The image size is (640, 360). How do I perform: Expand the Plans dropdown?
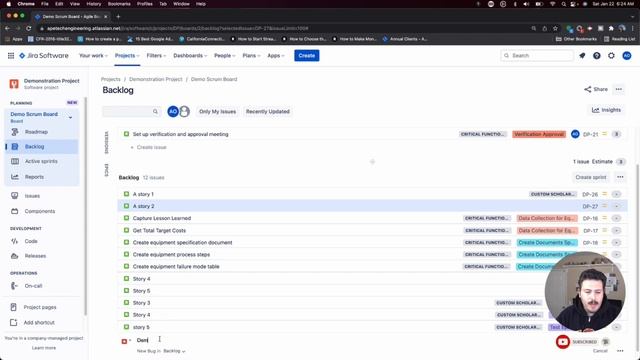[x=251, y=56]
